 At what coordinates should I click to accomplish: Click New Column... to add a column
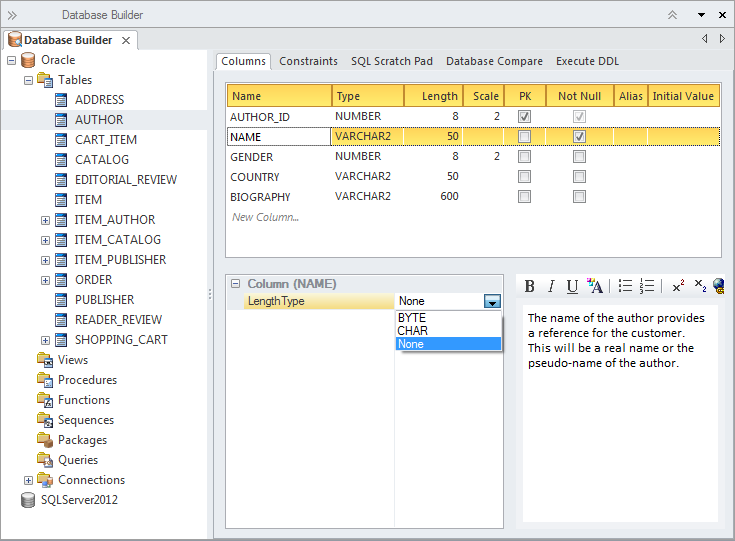(x=265, y=217)
